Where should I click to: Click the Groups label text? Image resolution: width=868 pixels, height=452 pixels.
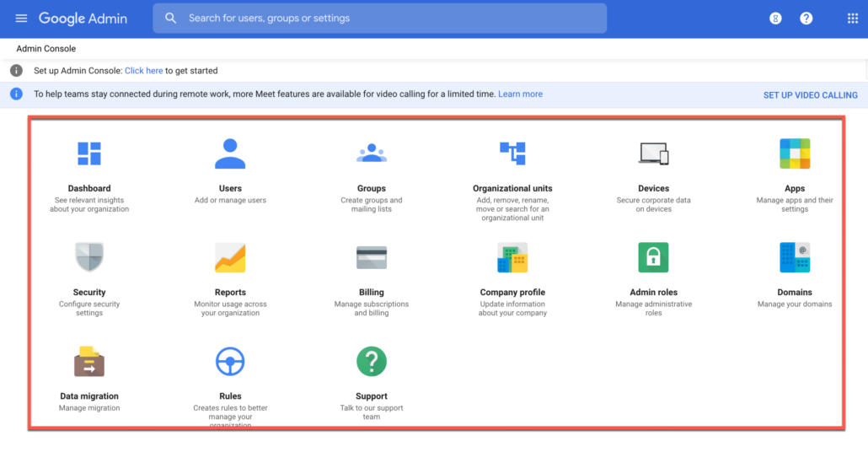372,188
